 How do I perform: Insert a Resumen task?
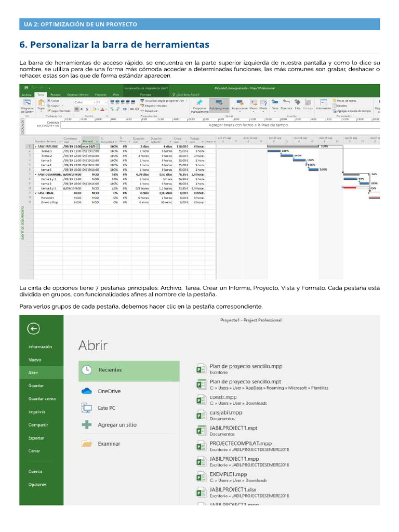coord(286,105)
